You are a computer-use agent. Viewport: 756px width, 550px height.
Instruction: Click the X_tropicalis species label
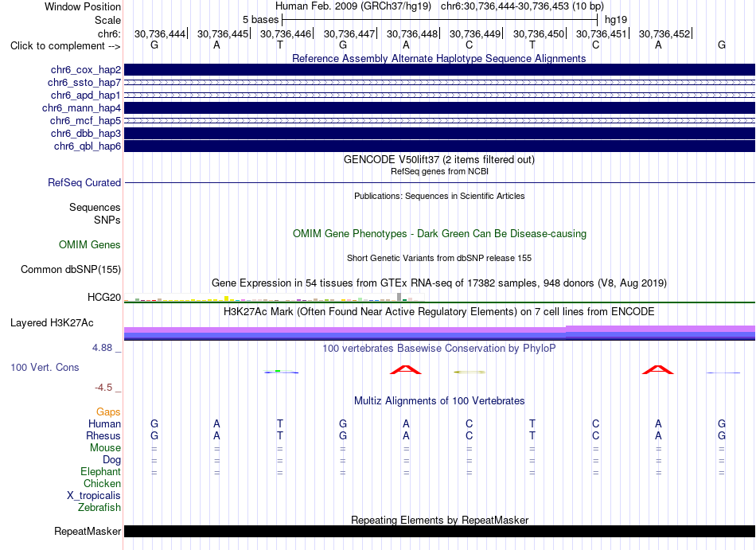pyautogui.click(x=94, y=496)
